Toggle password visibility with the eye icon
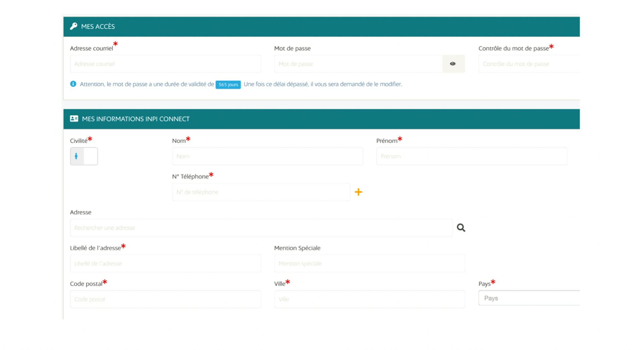The width and height of the screenshot is (644, 350). point(453,64)
